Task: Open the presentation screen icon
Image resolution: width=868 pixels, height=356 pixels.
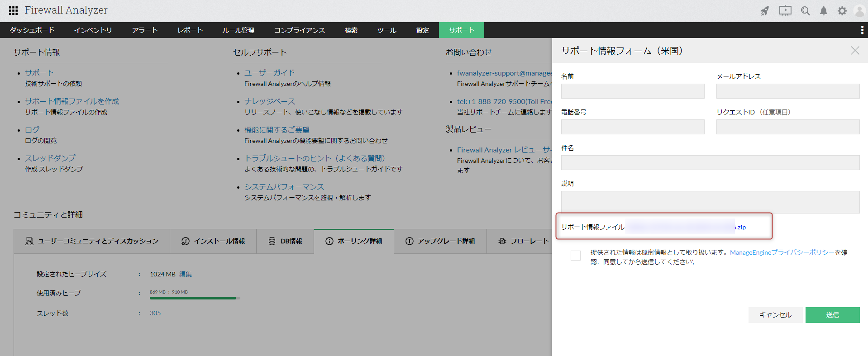Action: [785, 11]
